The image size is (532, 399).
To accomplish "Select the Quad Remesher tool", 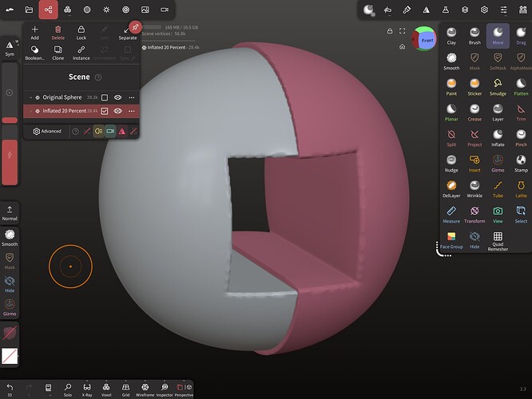I will tap(498, 241).
